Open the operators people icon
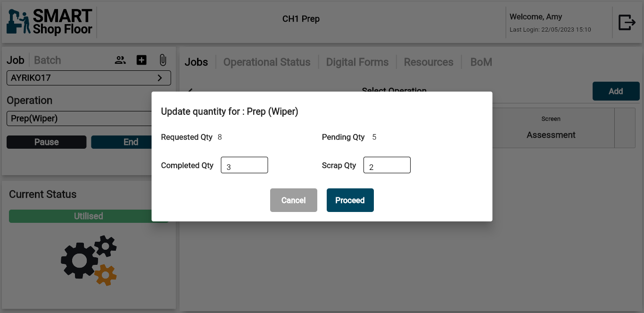Viewport: 644px width, 313px height. pos(121,60)
